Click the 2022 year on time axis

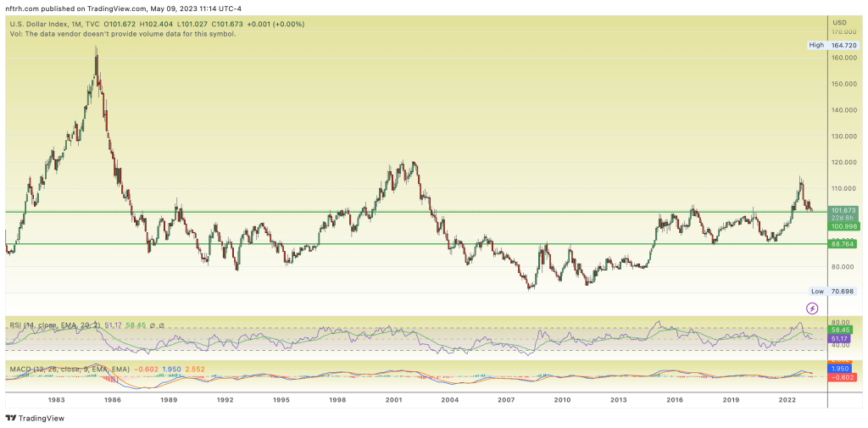click(x=787, y=398)
